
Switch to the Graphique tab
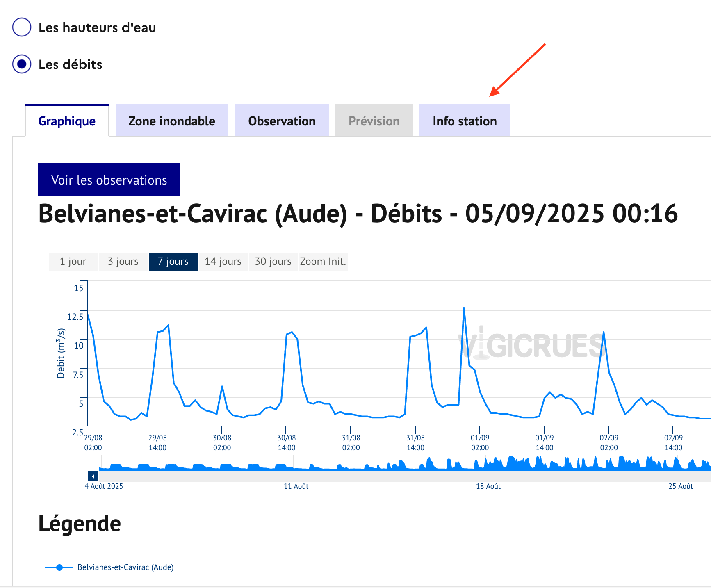(67, 121)
